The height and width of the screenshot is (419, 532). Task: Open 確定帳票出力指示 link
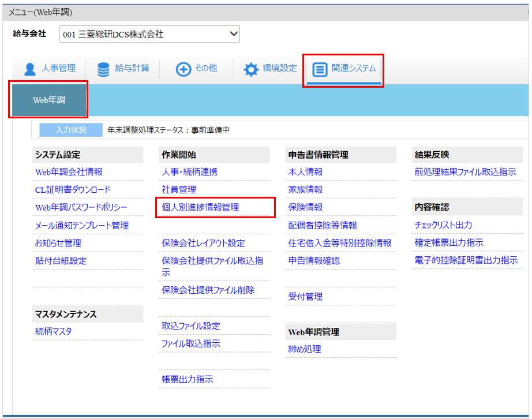point(449,242)
